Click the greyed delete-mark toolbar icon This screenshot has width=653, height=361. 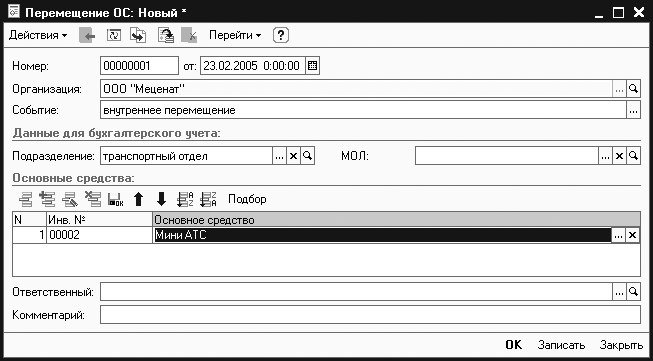pyautogui.click(x=189, y=36)
